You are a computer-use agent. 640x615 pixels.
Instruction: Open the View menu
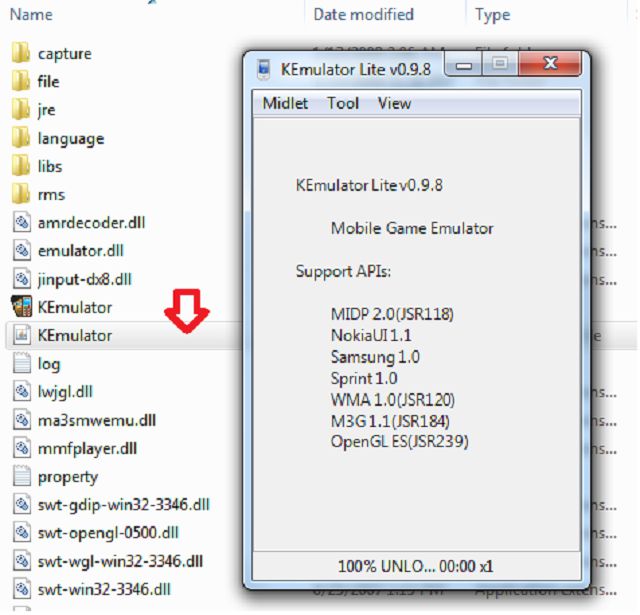(x=394, y=103)
